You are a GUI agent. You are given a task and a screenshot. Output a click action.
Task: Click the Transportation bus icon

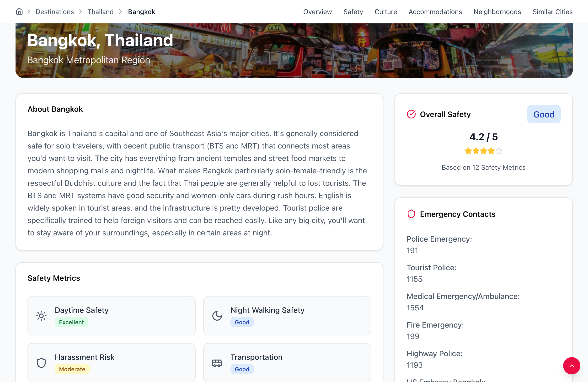[x=217, y=363]
